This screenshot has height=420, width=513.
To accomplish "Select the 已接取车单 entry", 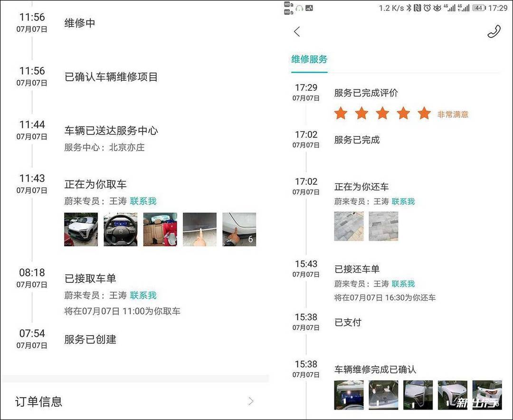I will [x=90, y=278].
